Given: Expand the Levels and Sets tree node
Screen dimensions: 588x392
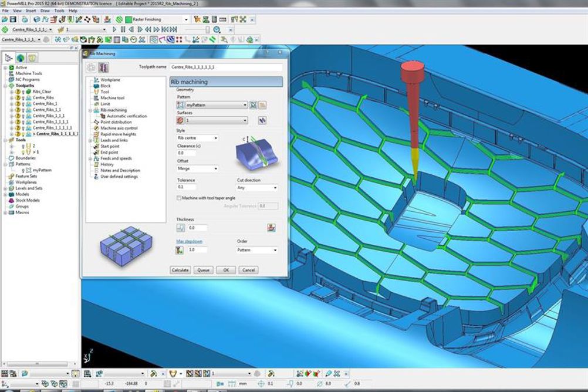Looking at the screenshot, I should coord(5,188).
